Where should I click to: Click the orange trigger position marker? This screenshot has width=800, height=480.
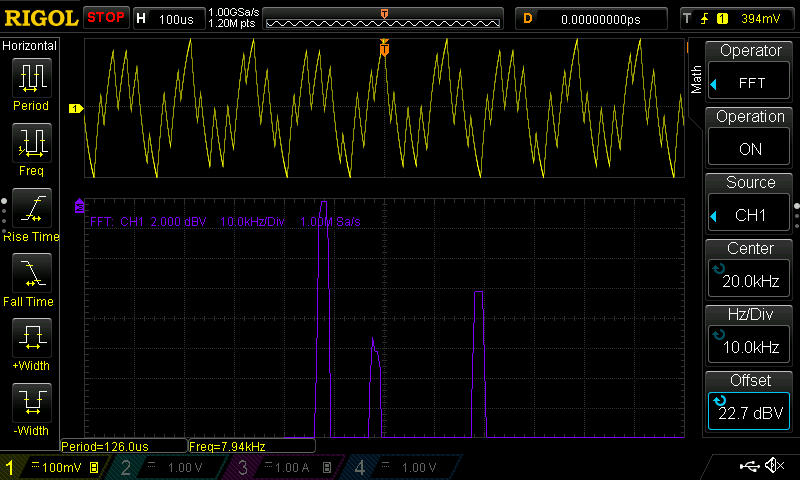[x=384, y=48]
